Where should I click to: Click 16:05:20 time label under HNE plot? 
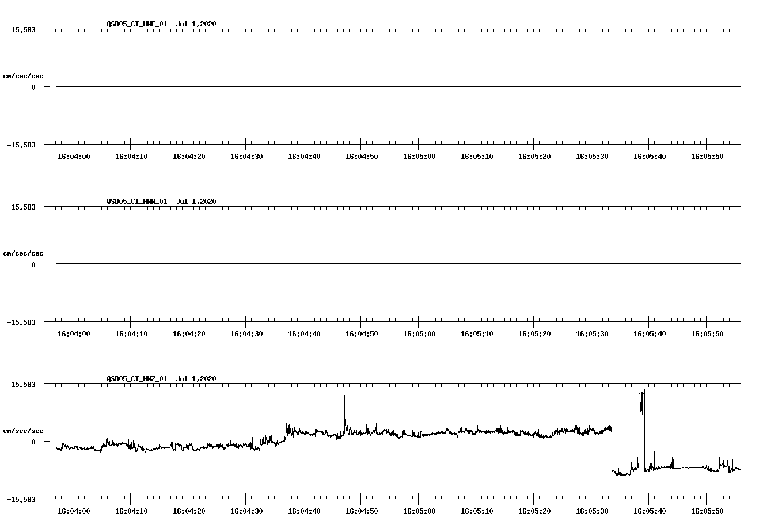pos(534,157)
